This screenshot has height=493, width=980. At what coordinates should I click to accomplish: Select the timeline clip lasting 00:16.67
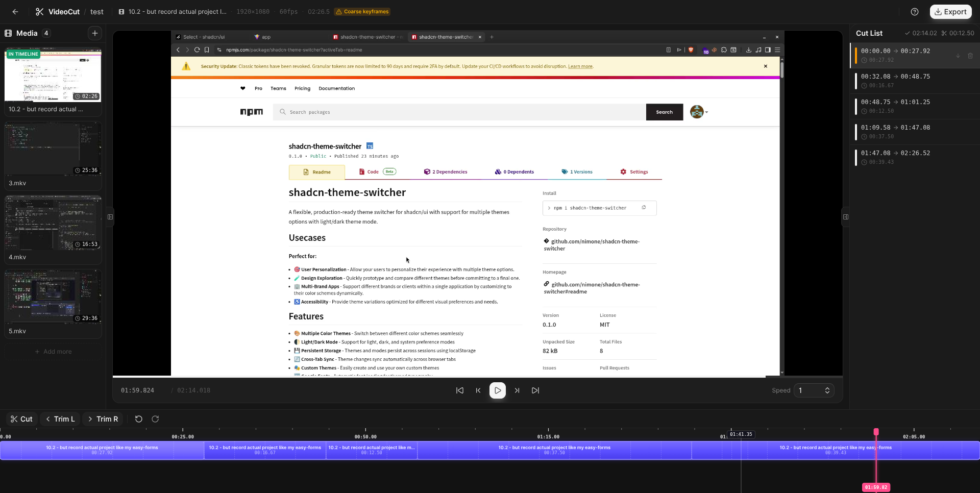pos(265,450)
